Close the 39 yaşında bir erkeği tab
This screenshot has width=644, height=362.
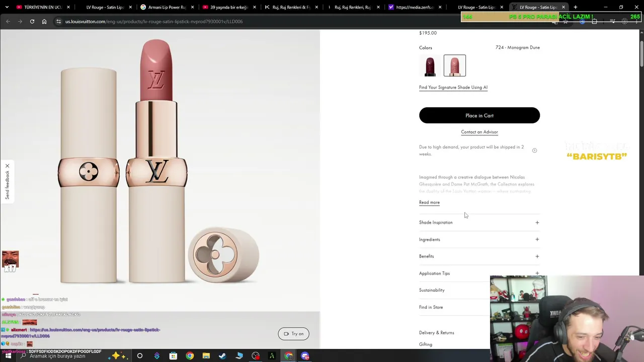(x=254, y=7)
